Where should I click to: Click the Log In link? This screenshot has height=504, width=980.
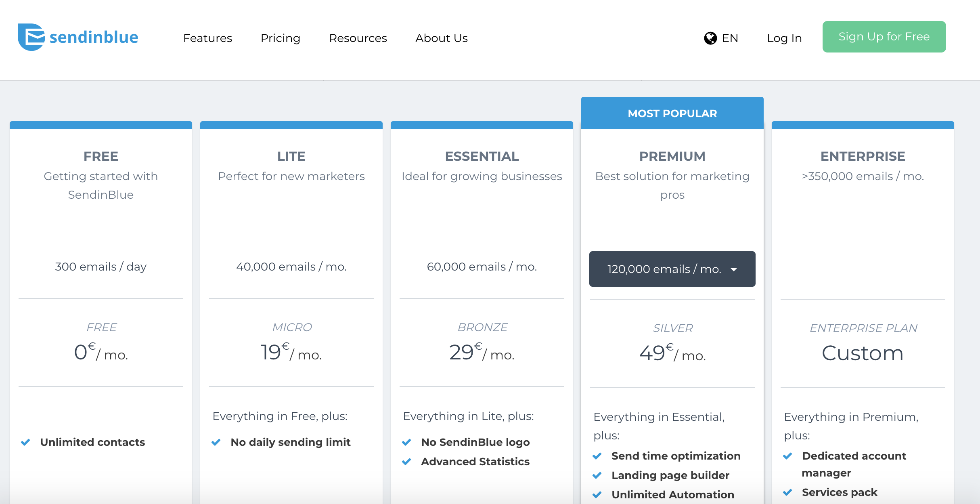pos(784,38)
